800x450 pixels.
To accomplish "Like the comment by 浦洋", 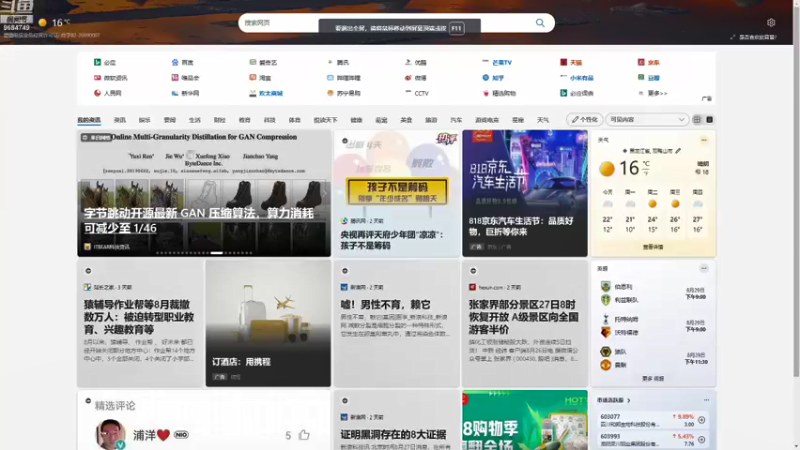I will pos(304,435).
